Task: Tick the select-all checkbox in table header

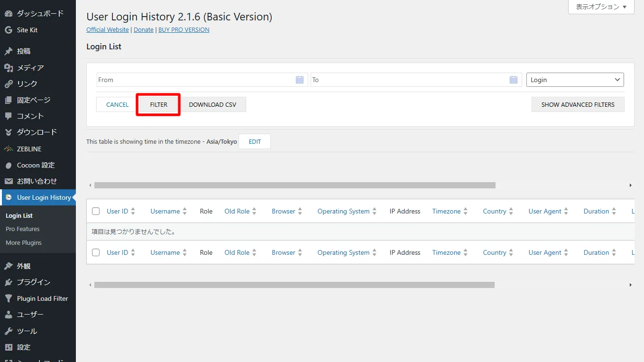Action: (96, 211)
